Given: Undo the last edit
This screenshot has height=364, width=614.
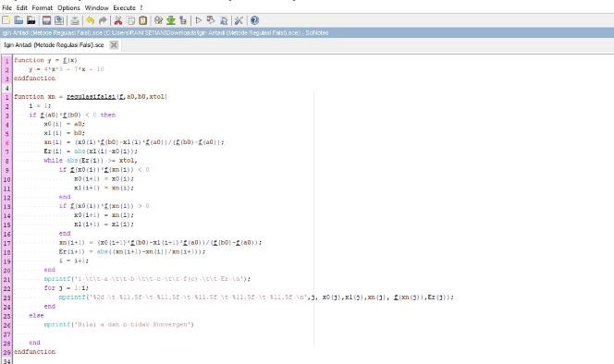Looking at the screenshot, I should click(90, 20).
